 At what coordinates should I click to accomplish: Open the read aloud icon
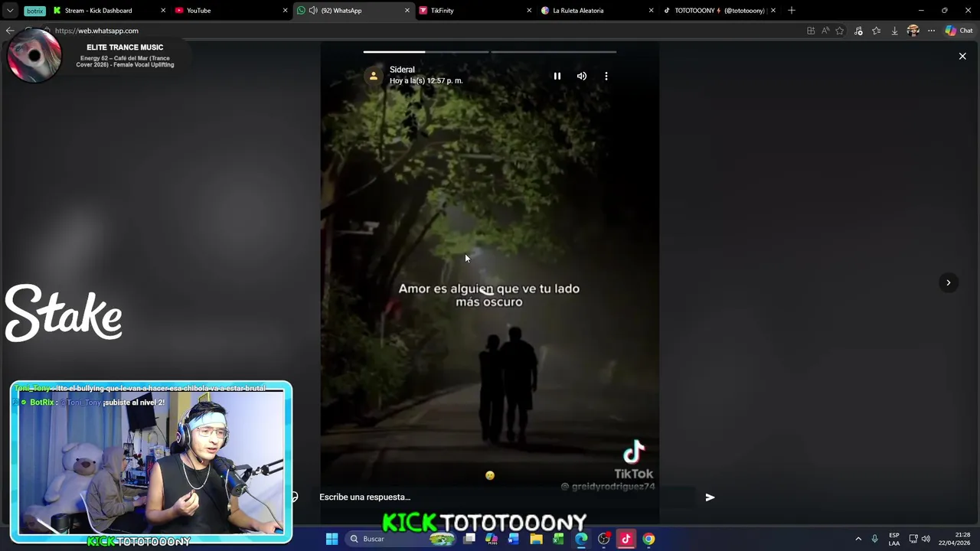click(825, 31)
